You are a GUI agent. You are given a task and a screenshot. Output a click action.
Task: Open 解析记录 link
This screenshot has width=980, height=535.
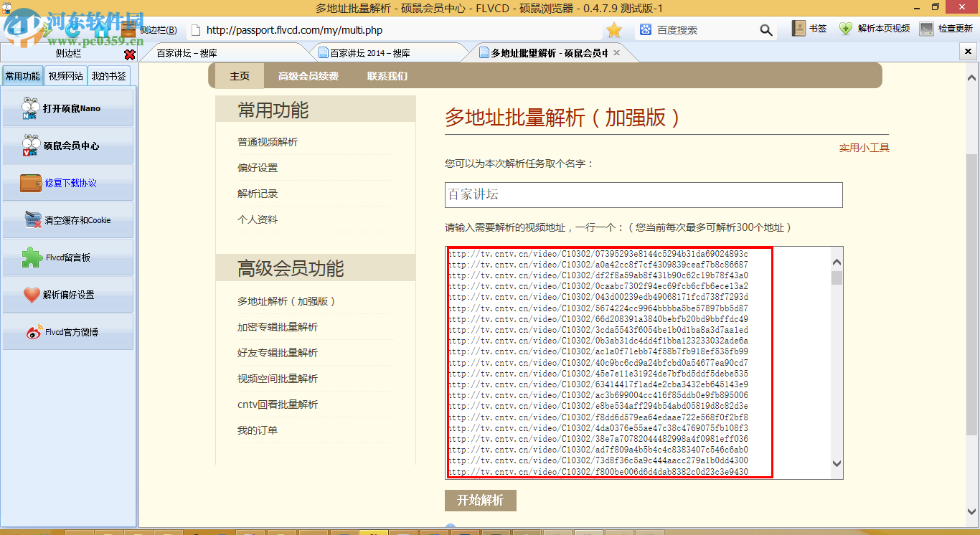point(258,194)
